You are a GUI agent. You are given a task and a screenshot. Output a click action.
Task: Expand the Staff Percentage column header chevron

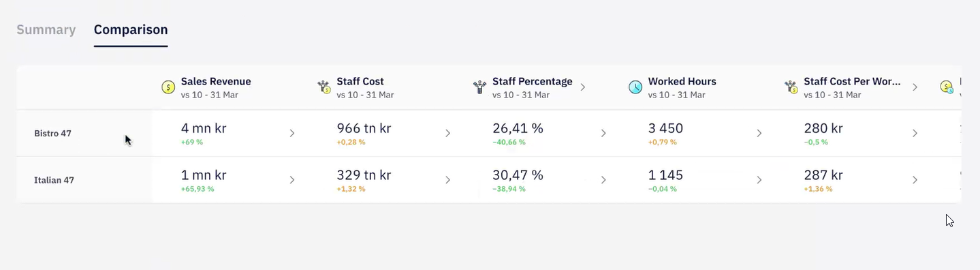(x=583, y=87)
